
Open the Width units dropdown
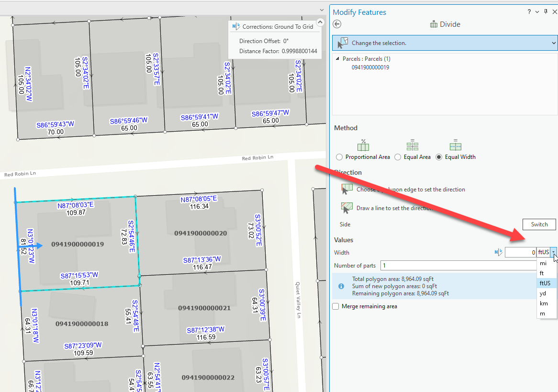[x=554, y=252]
